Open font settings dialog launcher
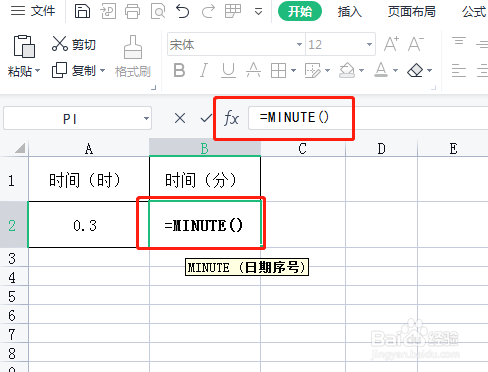488x372 pixels. pyautogui.click(x=434, y=88)
